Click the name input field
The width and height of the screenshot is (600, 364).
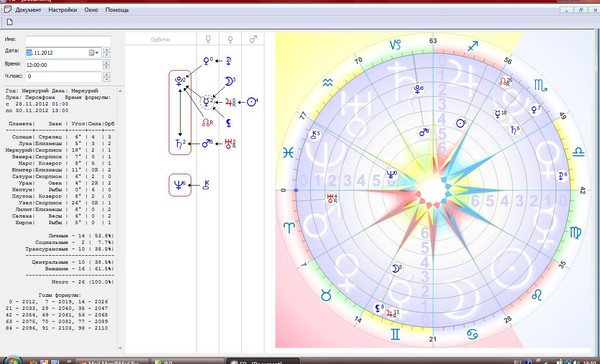68,40
